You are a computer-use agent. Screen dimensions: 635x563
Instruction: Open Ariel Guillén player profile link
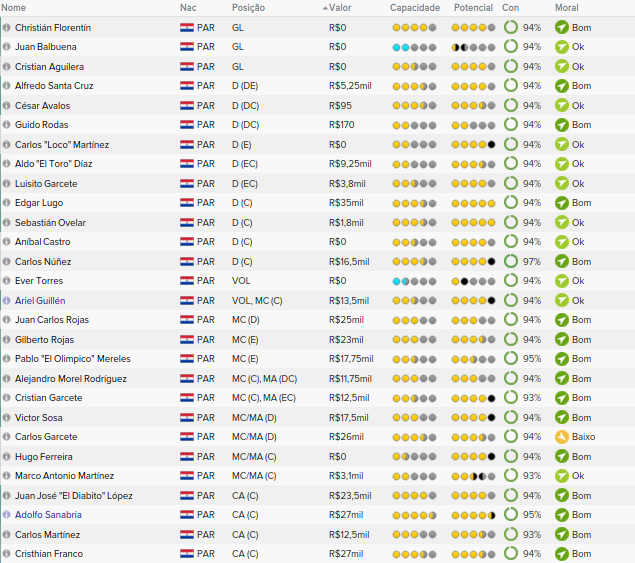40,301
